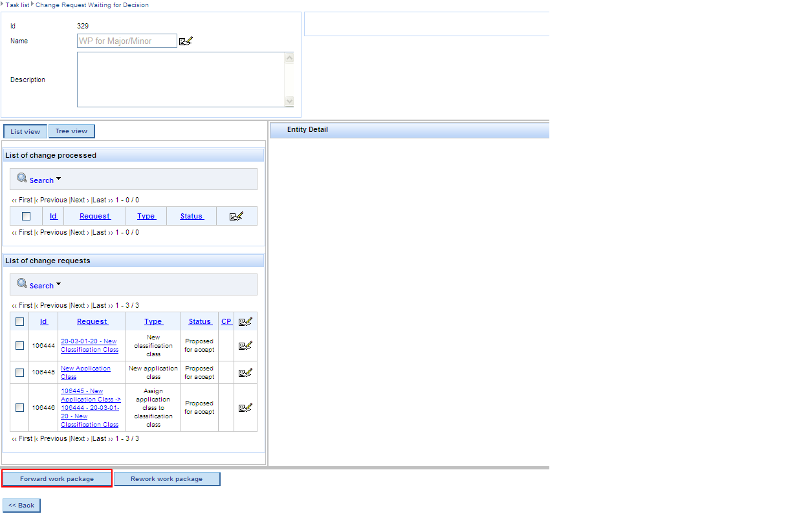This screenshot has height=514, width=812.
Task: Click edit icon in processed changes table header
Action: pos(236,216)
